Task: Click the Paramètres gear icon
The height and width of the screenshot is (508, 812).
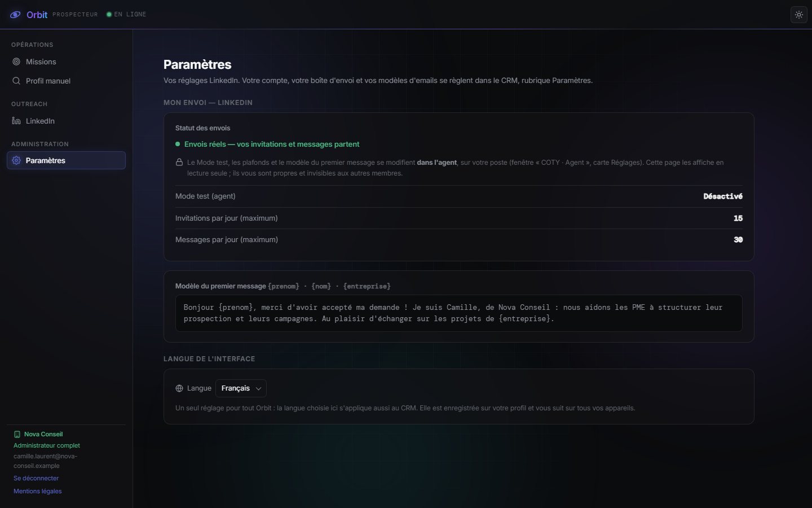Action: pos(16,160)
